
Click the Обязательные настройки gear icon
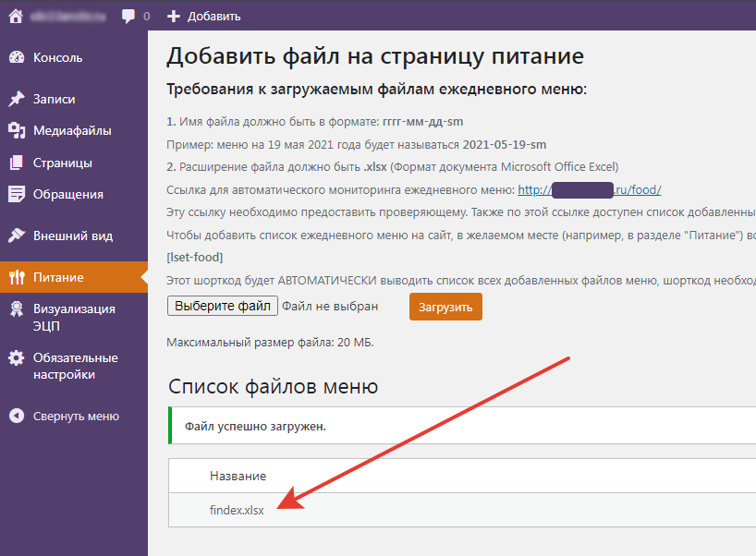coord(17,358)
